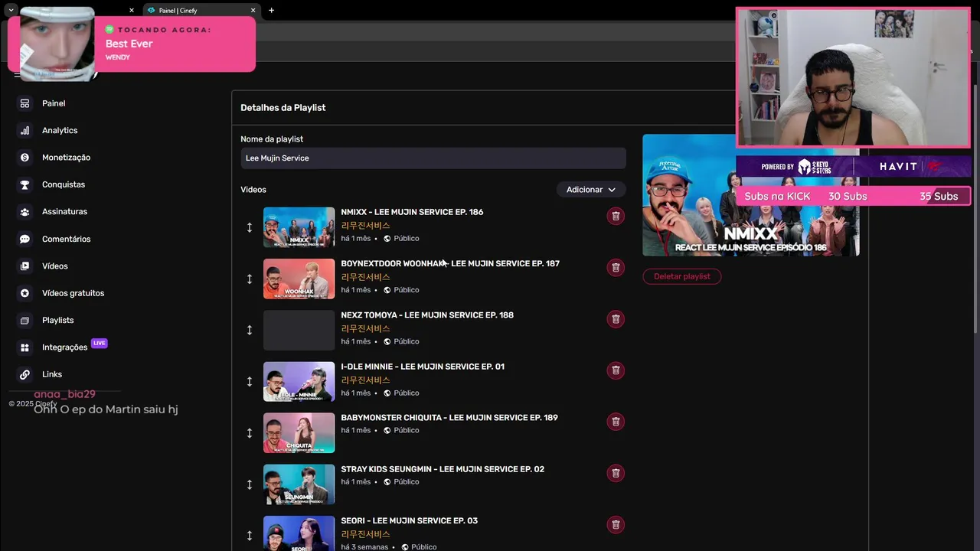Click the I-DLE MINNIE video thumbnail
The width and height of the screenshot is (980, 551).
[x=299, y=381]
